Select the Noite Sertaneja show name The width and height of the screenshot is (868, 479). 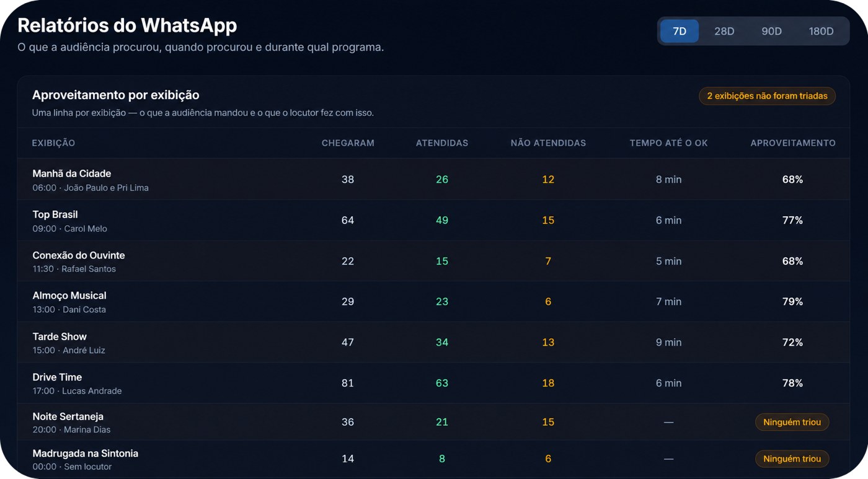click(68, 416)
